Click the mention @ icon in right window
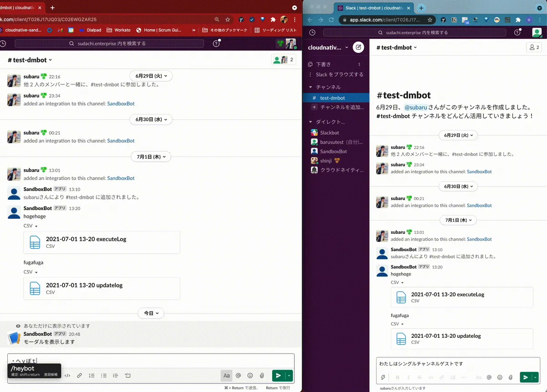The height and width of the screenshot is (392, 547). click(x=489, y=377)
